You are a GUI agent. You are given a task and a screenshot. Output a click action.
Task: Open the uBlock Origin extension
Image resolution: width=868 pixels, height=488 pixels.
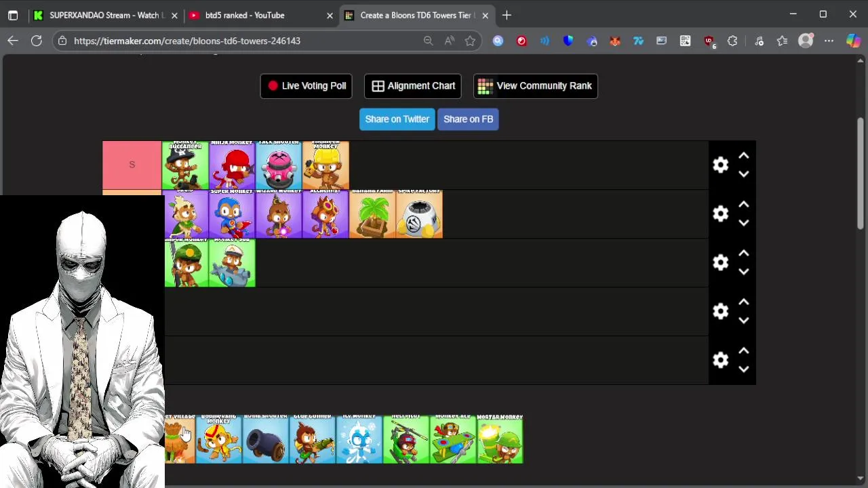[709, 41]
